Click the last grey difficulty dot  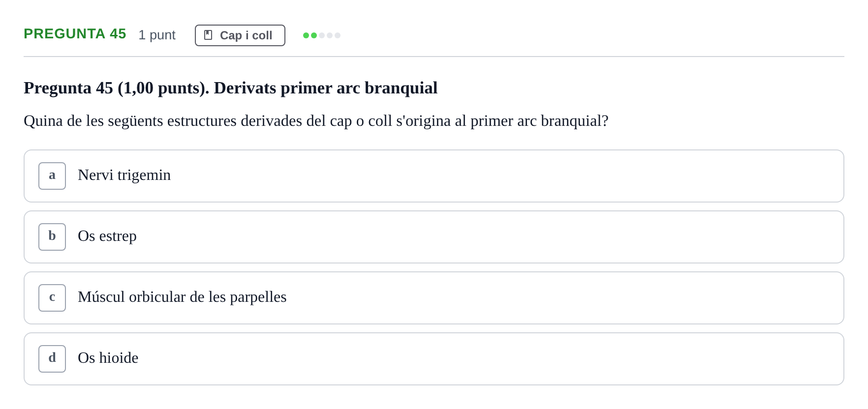(338, 35)
